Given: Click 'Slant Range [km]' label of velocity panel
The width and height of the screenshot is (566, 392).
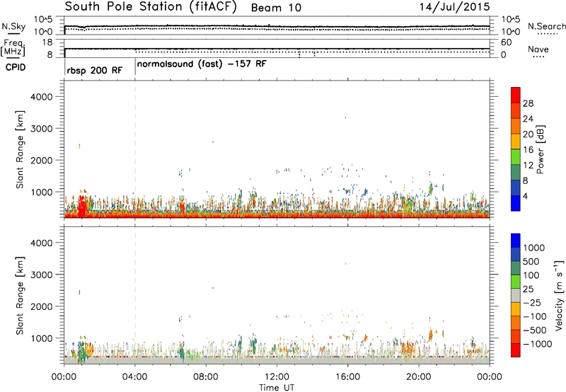Looking at the screenshot, I should [x=20, y=295].
